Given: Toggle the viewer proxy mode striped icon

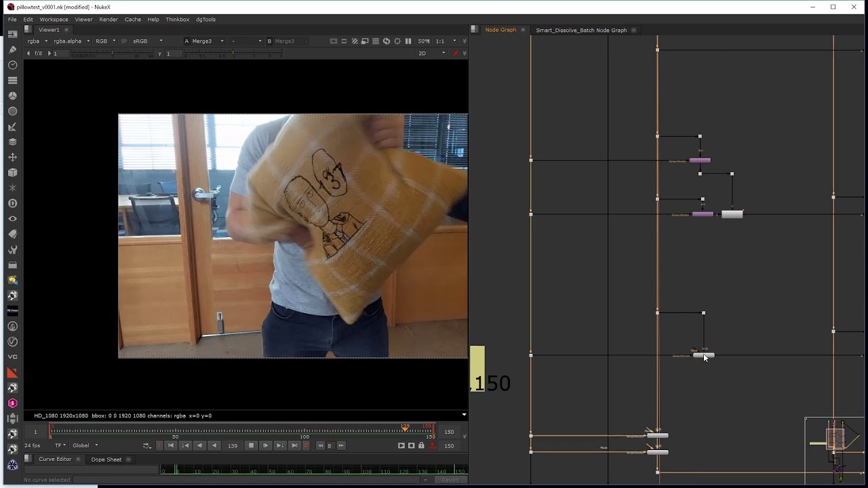Looking at the screenshot, I should pos(355,41).
